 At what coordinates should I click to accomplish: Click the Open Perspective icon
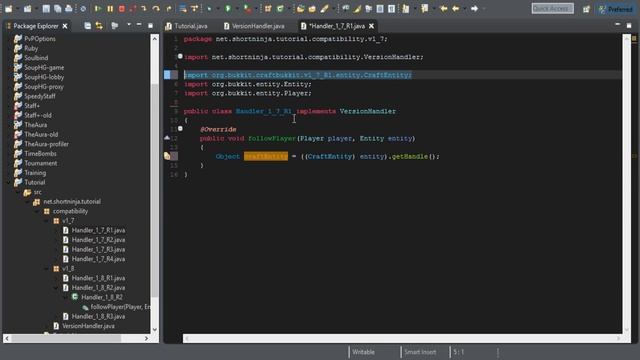pos(586,9)
